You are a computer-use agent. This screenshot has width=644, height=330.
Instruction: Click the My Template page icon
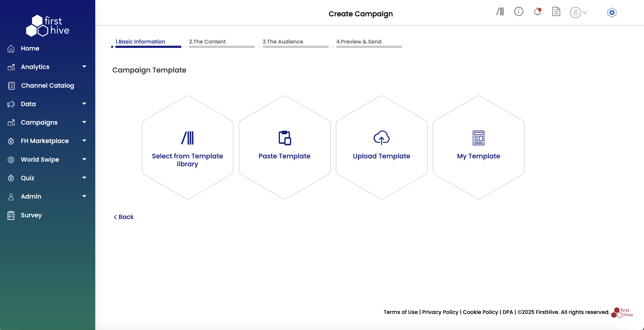tap(478, 138)
